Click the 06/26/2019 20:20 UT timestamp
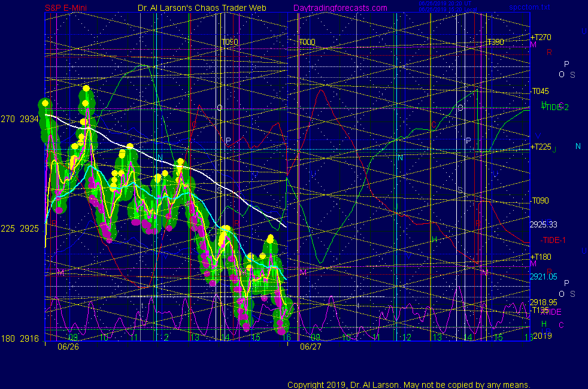588x389 pixels. (445, 4)
